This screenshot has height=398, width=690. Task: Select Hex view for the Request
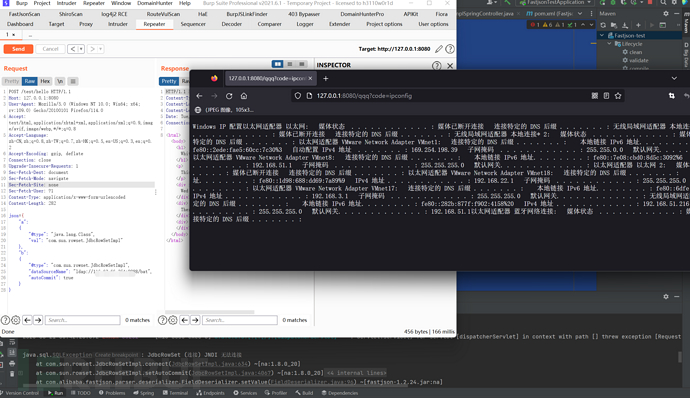(x=45, y=81)
